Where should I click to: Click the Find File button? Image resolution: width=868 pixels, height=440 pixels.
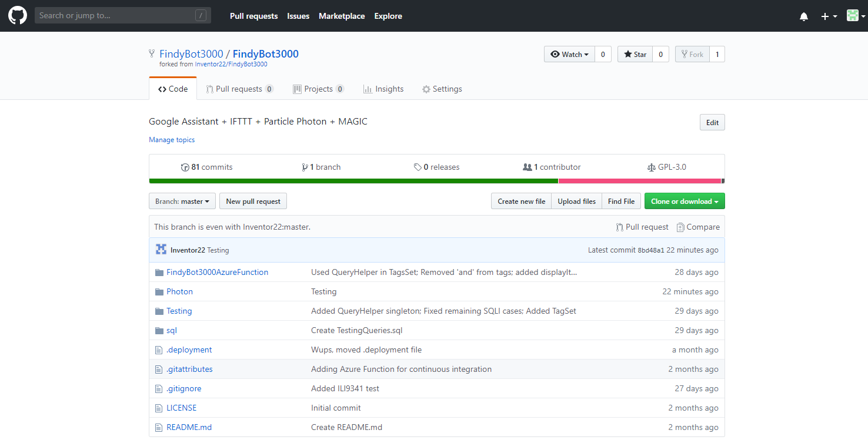(x=621, y=201)
